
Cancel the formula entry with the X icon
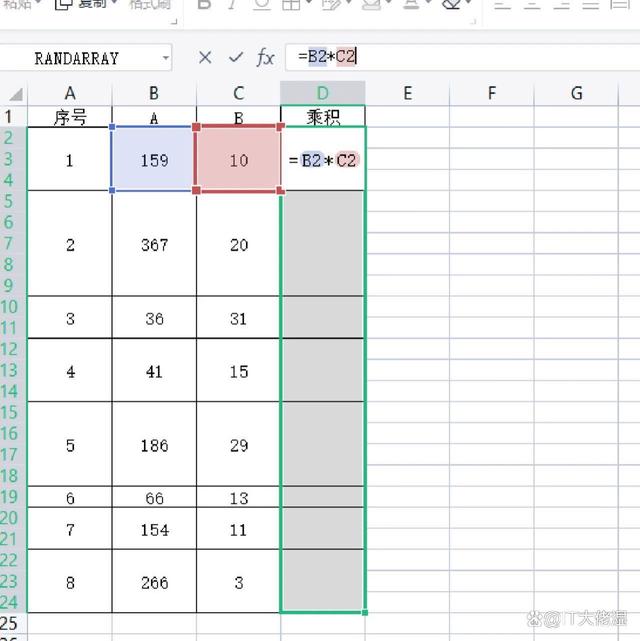click(205, 58)
